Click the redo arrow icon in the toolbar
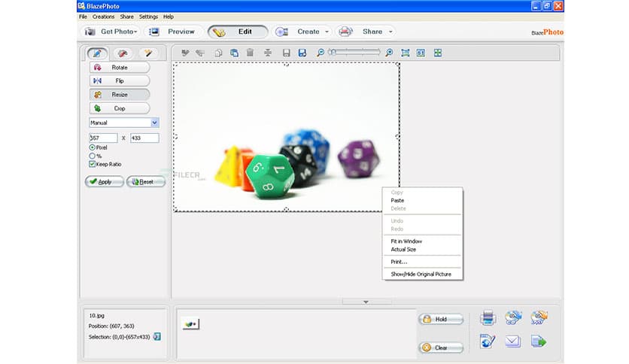 [x=200, y=53]
